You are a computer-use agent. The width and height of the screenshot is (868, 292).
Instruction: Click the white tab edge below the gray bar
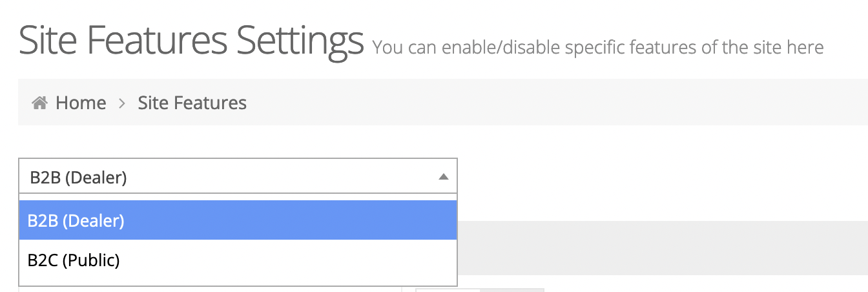(x=479, y=289)
